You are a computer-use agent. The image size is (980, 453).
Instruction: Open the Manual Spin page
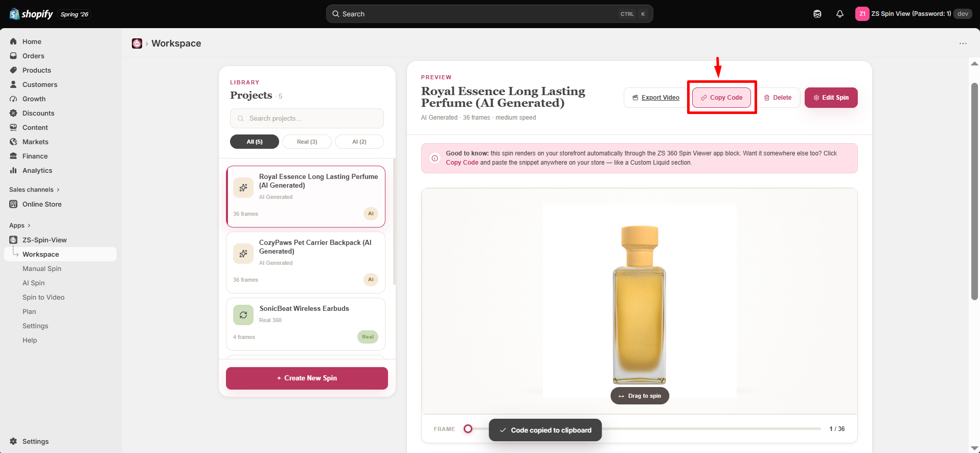42,268
